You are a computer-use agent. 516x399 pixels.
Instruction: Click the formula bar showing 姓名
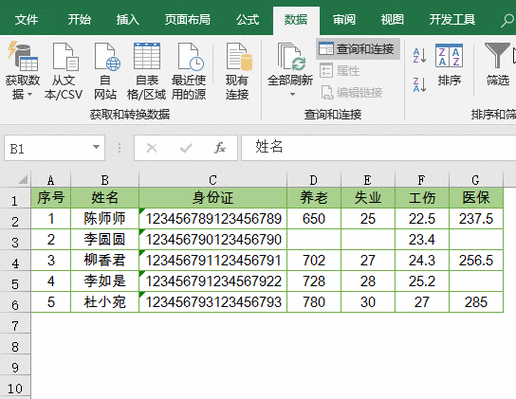(x=379, y=147)
